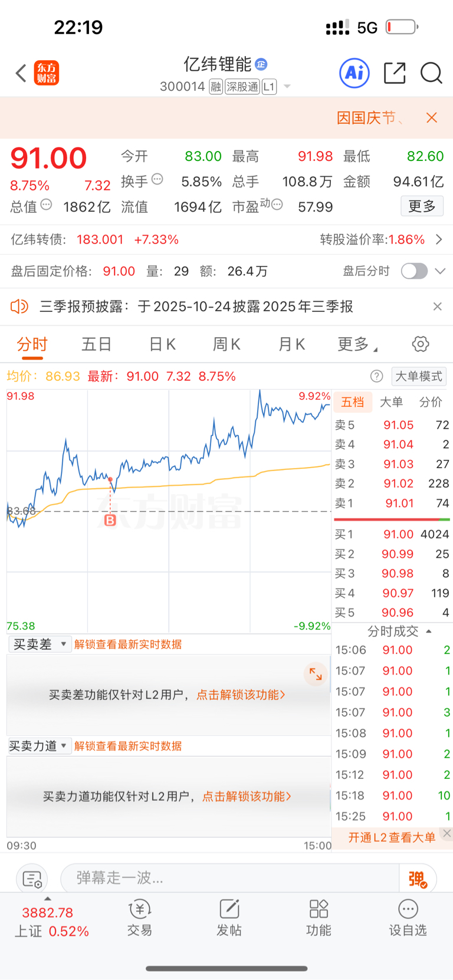Tap 点击解锁该功能 in 买卖差 panel
Image resolution: width=453 pixels, height=980 pixels.
(x=241, y=695)
